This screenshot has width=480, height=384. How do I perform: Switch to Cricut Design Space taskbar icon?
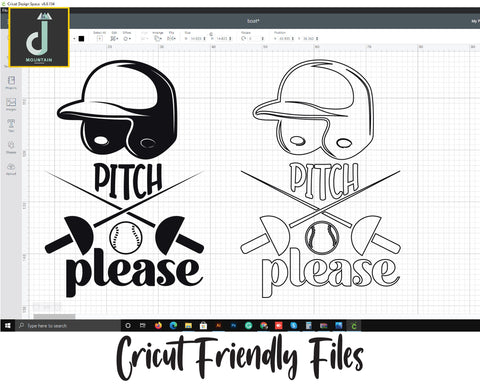[354, 325]
